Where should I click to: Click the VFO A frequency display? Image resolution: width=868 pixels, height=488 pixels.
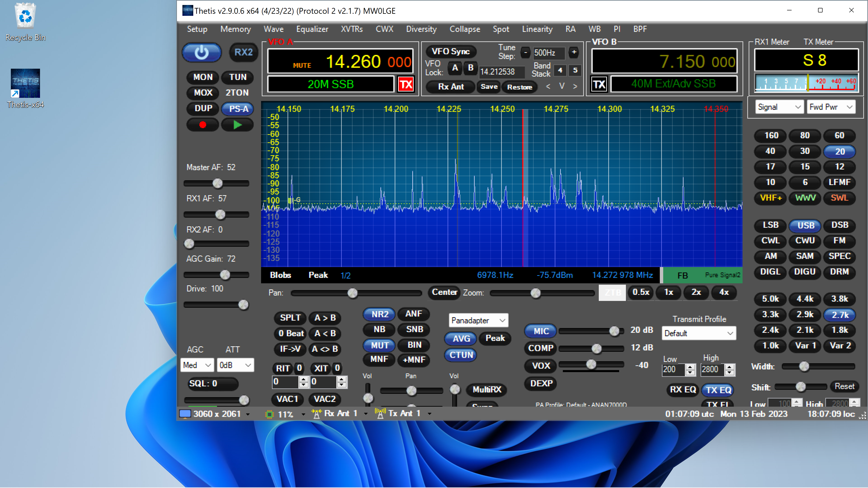coord(340,61)
